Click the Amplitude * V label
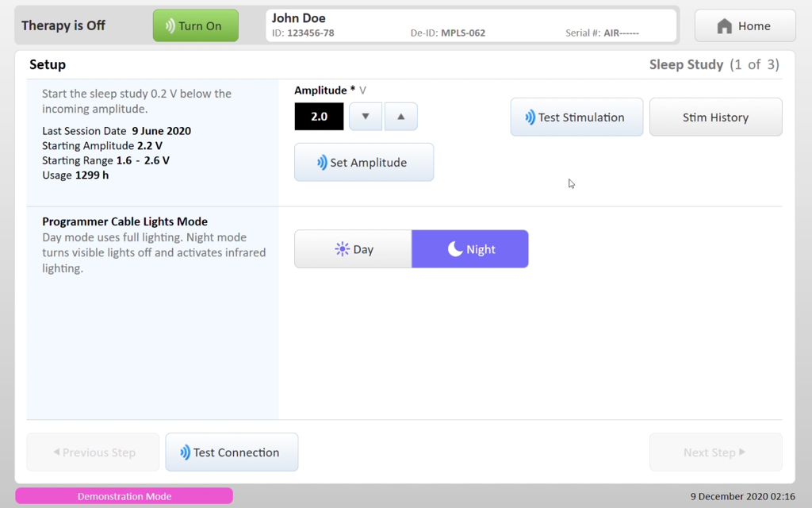The width and height of the screenshot is (812, 508). point(330,90)
